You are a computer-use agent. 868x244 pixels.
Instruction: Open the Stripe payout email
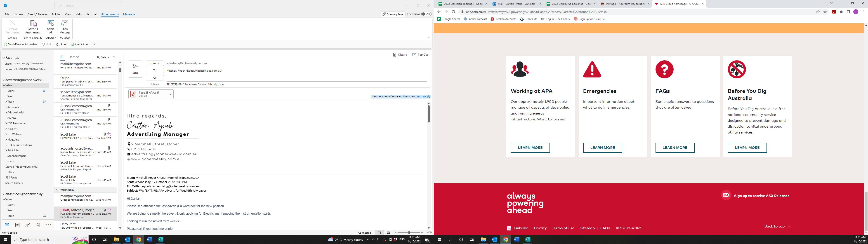point(85,81)
